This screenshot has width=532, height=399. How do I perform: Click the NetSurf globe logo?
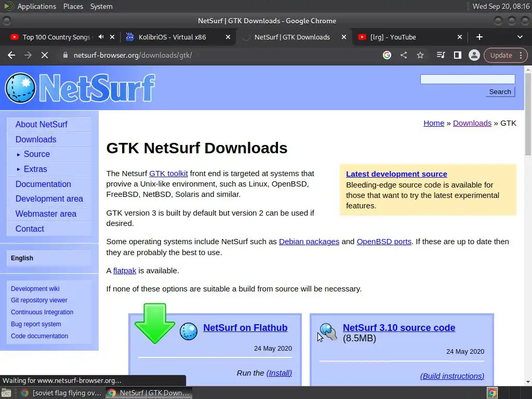coord(20,88)
